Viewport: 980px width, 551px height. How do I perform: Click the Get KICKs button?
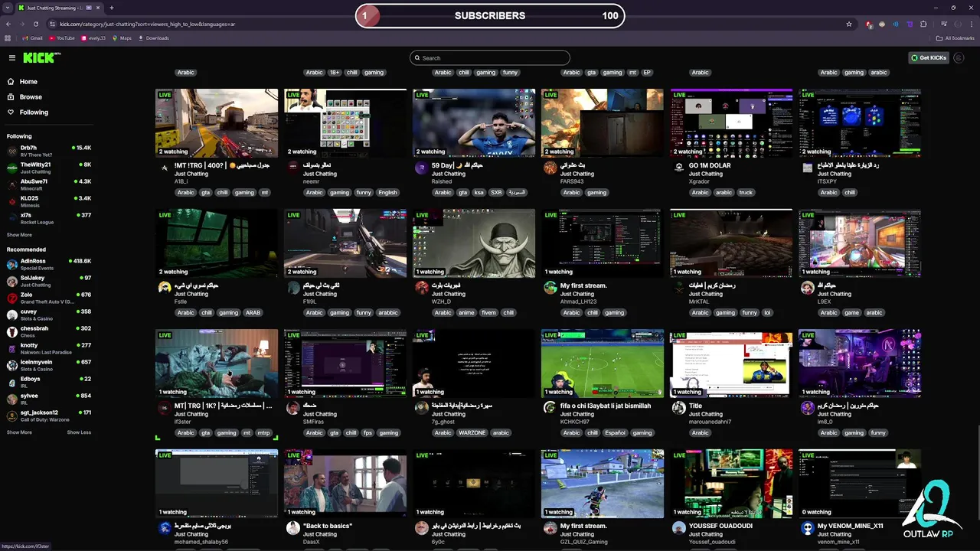click(929, 57)
